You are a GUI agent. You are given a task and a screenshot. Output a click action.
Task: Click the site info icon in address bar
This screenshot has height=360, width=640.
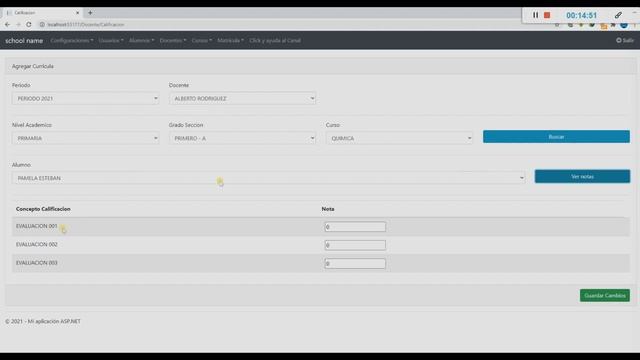(x=42, y=24)
